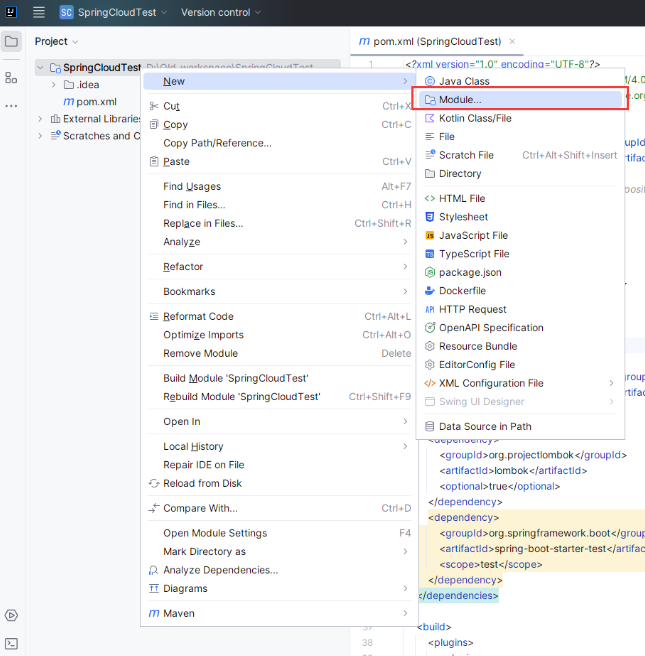Open the Services tool window icon

[x=11, y=615]
